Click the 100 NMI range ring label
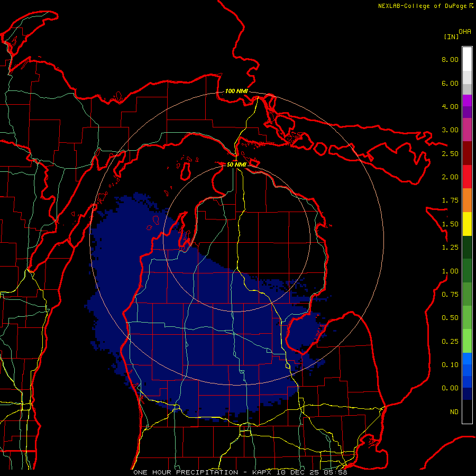The width and height of the screenshot is (476, 476). point(236,91)
